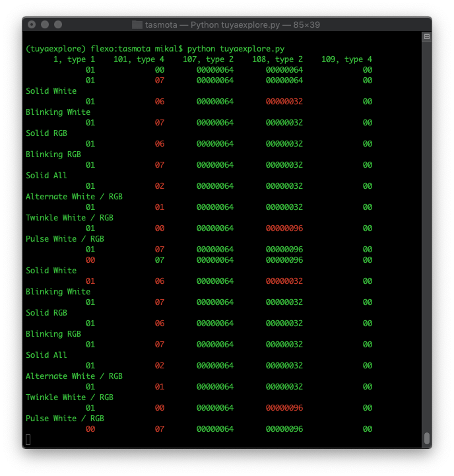This screenshot has height=476, width=454.
Task: Click the "1, type 1" column header
Action: (74, 59)
